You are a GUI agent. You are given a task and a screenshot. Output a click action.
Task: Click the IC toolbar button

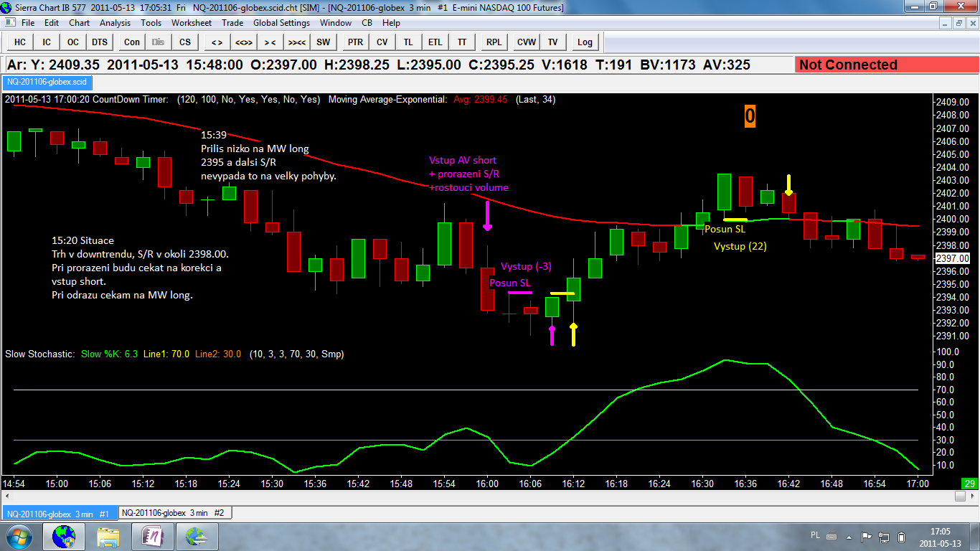click(47, 42)
